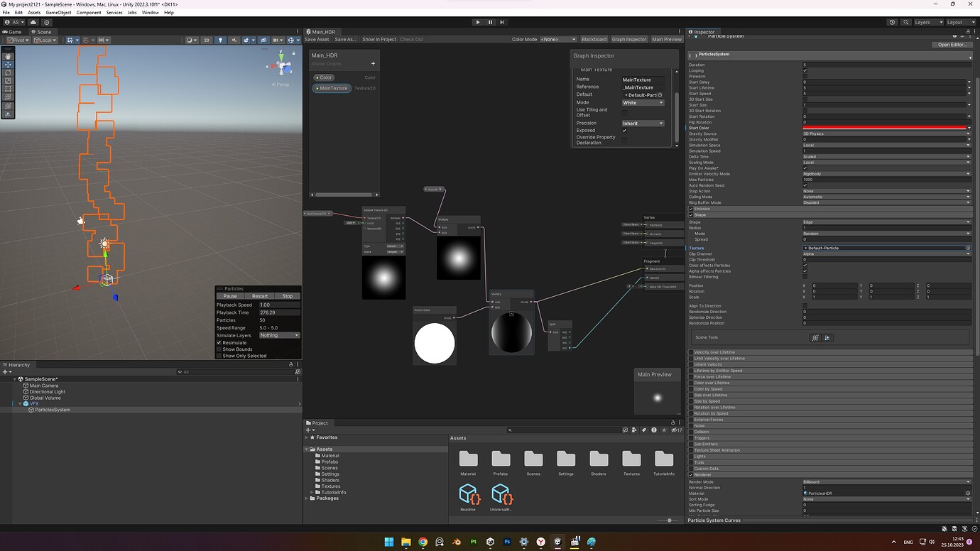
Task: Open the Simulate Layers dropdown
Action: tap(279, 334)
